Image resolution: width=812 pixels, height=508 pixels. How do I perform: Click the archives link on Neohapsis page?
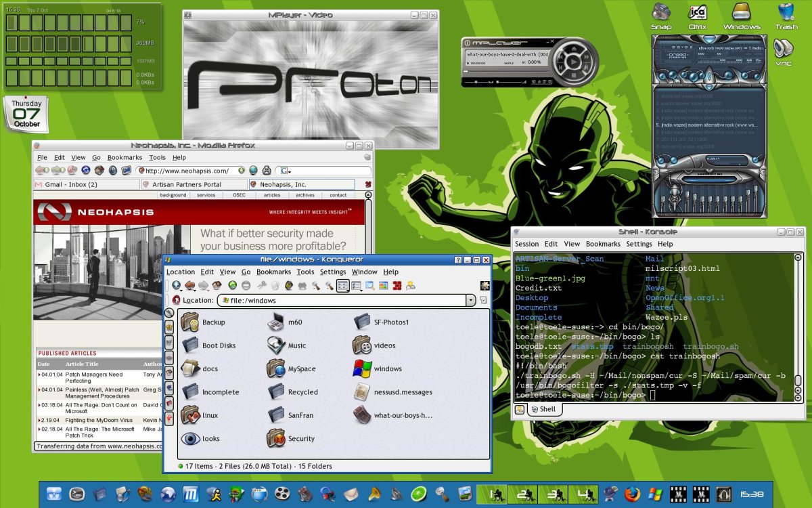point(305,195)
